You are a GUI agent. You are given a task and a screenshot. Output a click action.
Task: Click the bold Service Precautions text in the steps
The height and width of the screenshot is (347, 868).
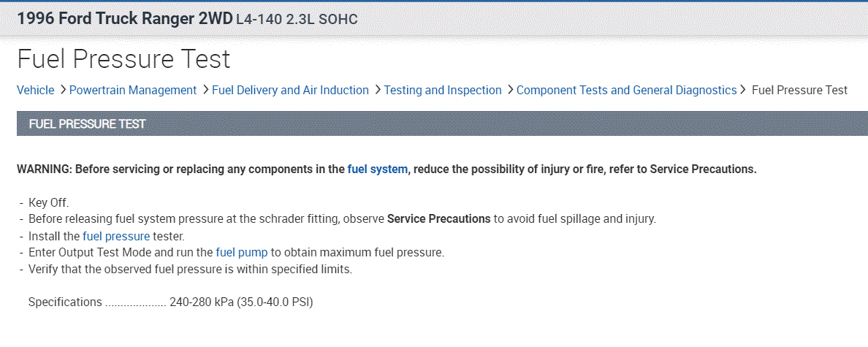point(438,218)
